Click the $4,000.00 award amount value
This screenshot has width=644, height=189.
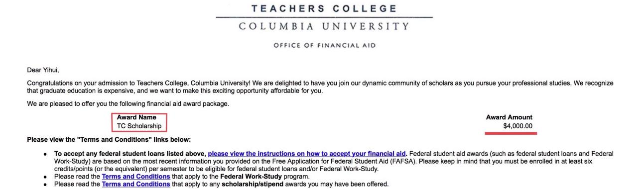coord(518,126)
